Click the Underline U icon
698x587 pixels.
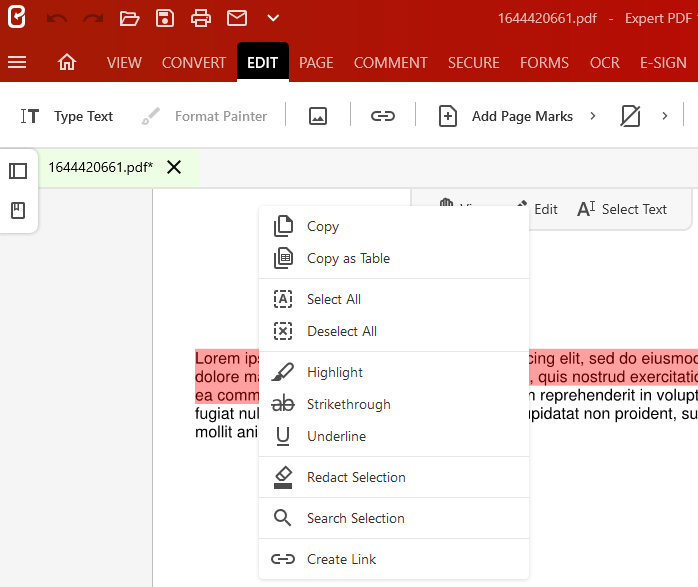click(283, 436)
